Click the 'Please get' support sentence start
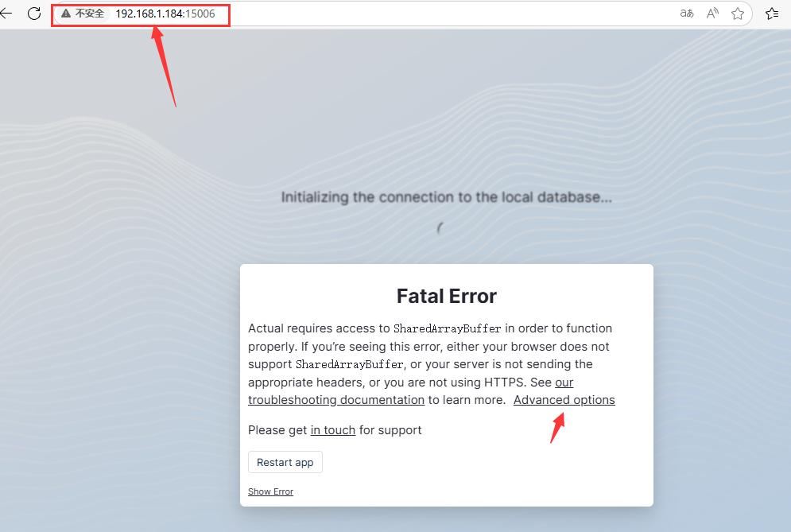The width and height of the screenshot is (791, 532). tap(277, 430)
